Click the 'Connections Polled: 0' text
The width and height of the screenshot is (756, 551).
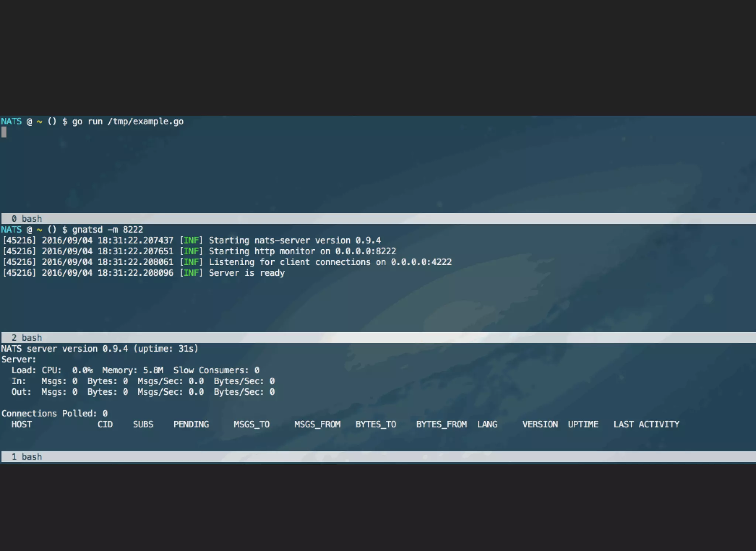pos(54,413)
